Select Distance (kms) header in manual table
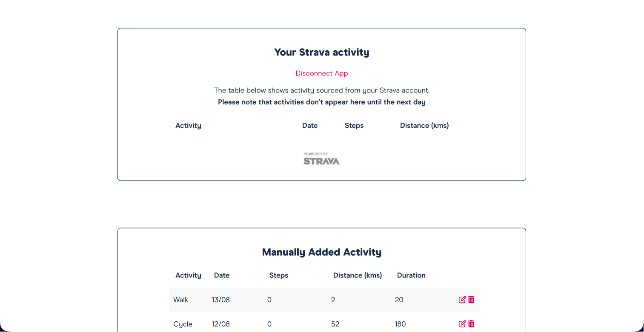This screenshot has height=332, width=644. [358, 275]
